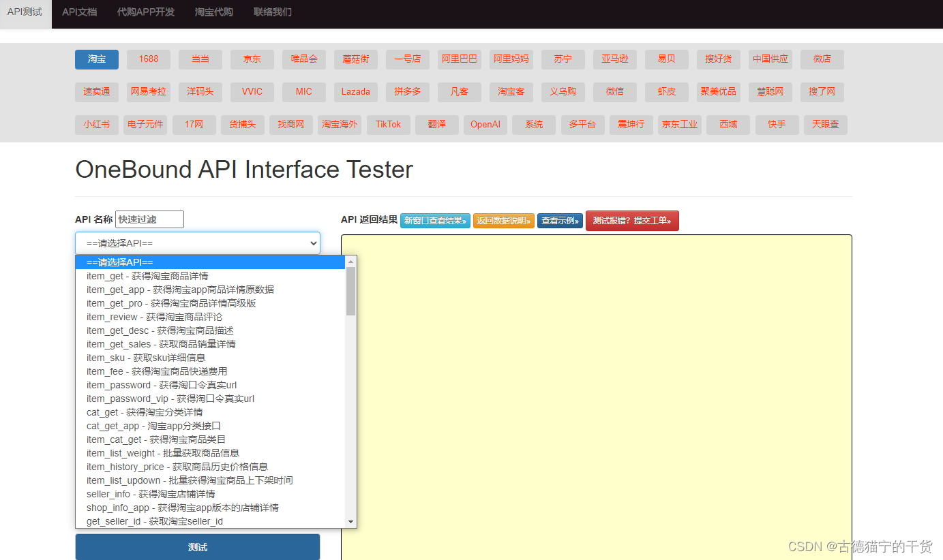Choose the OpenAI platform button
The height and width of the screenshot is (560, 943).
485,125
